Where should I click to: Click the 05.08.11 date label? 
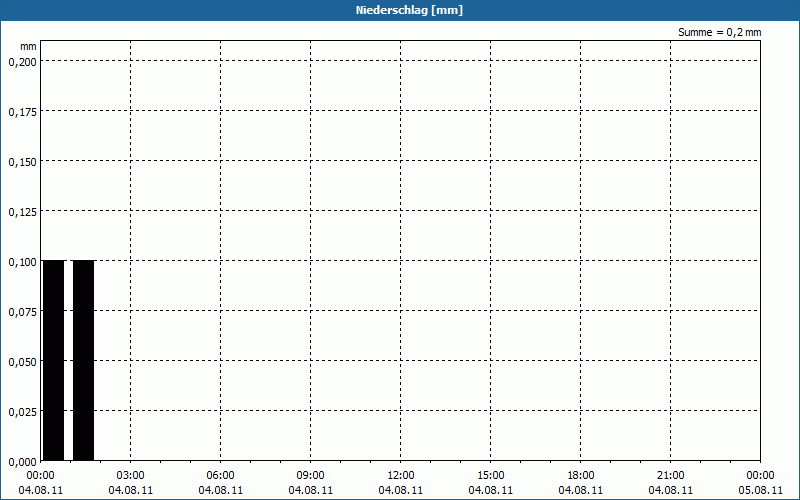(760, 490)
